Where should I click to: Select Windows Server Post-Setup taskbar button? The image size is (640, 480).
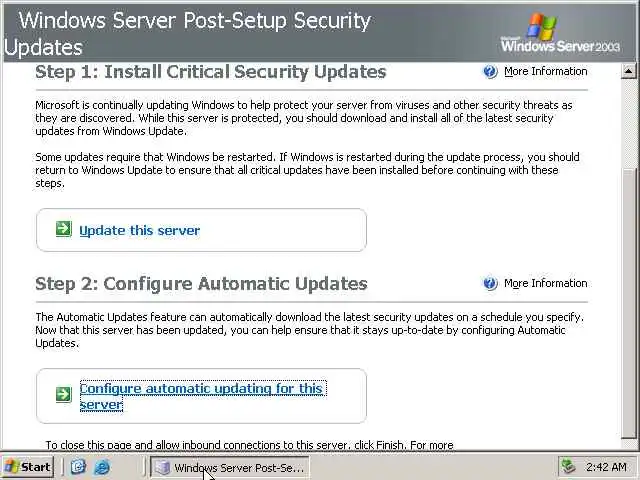click(x=230, y=467)
